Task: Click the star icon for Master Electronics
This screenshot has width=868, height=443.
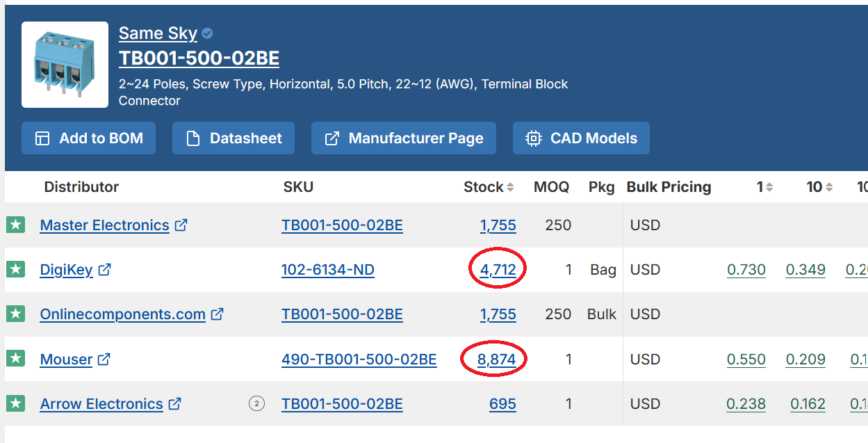Action: tap(15, 225)
